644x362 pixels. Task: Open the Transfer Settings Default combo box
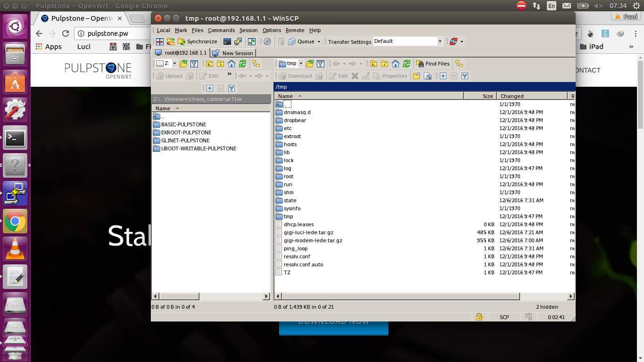tap(408, 41)
